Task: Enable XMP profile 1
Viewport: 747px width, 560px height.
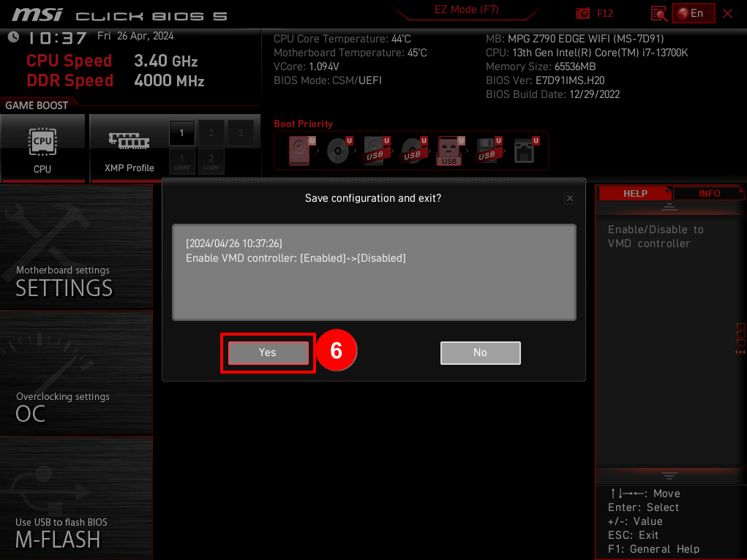Action: tap(181, 133)
